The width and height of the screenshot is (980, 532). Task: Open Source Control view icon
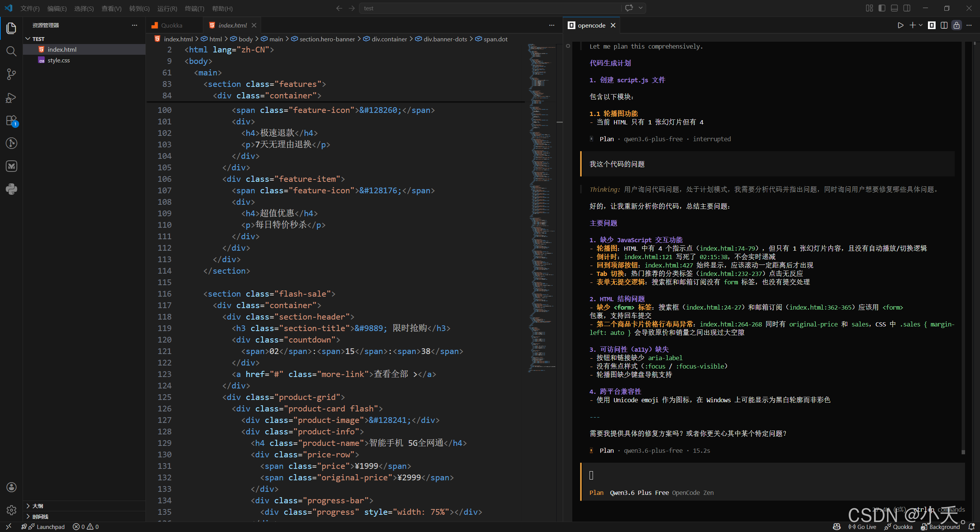tap(11, 74)
